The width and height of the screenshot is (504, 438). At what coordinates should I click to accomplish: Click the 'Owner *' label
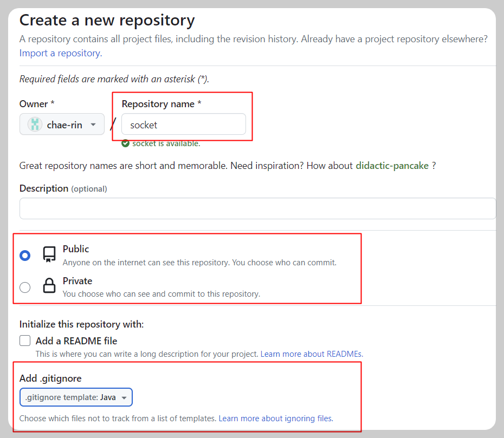(x=37, y=104)
